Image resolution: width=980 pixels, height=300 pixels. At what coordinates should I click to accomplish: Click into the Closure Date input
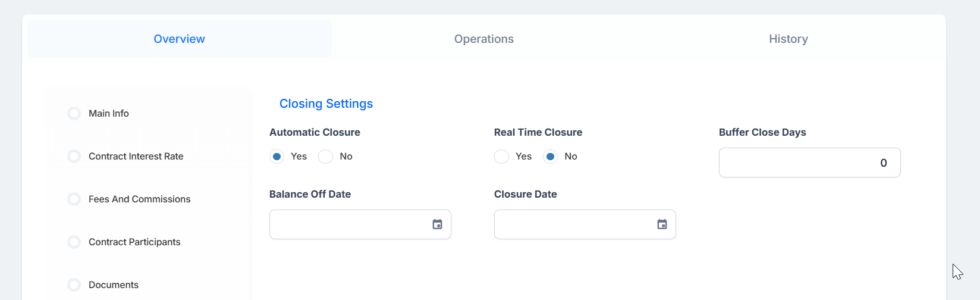pos(585,224)
